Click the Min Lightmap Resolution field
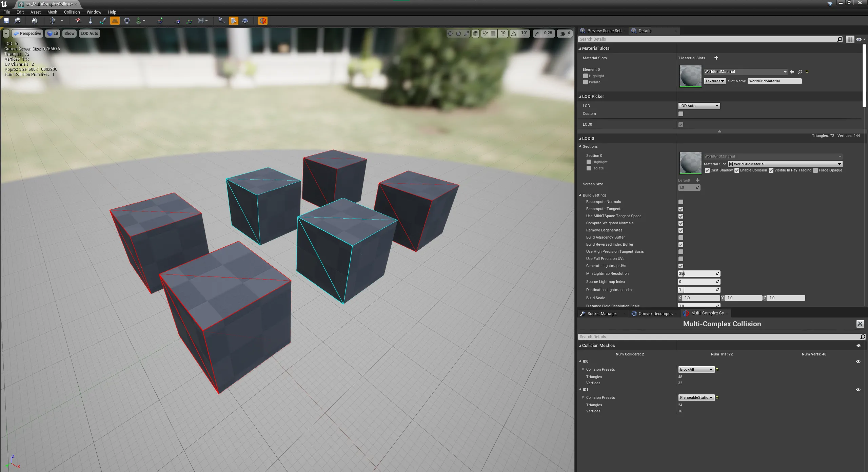868x472 pixels. pos(698,273)
